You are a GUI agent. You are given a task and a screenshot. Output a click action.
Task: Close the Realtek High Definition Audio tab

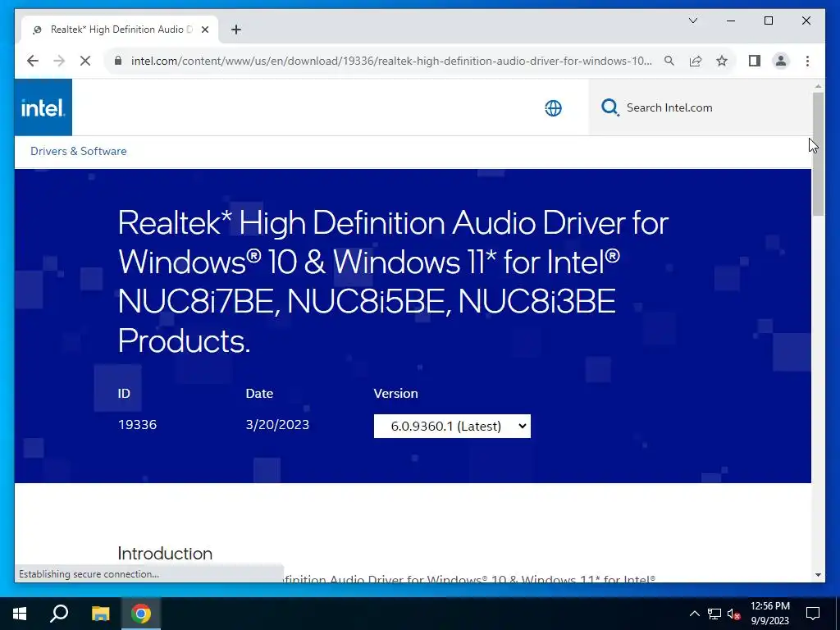click(x=204, y=30)
